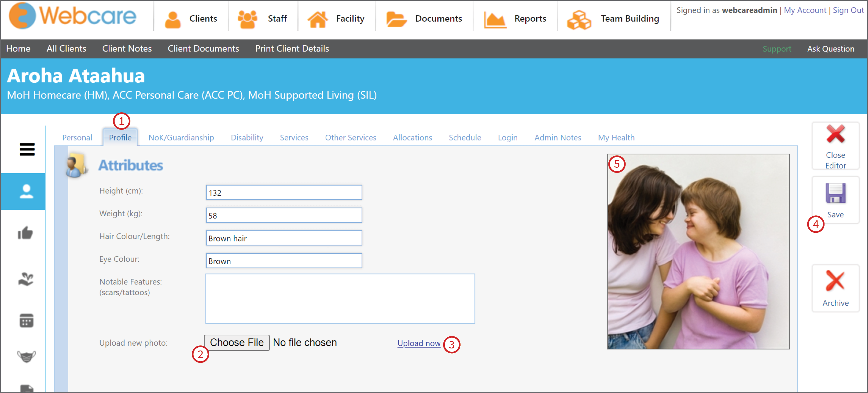The width and height of the screenshot is (868, 393).
Task: Focus the Hair Colour/Length field
Action: tap(284, 238)
